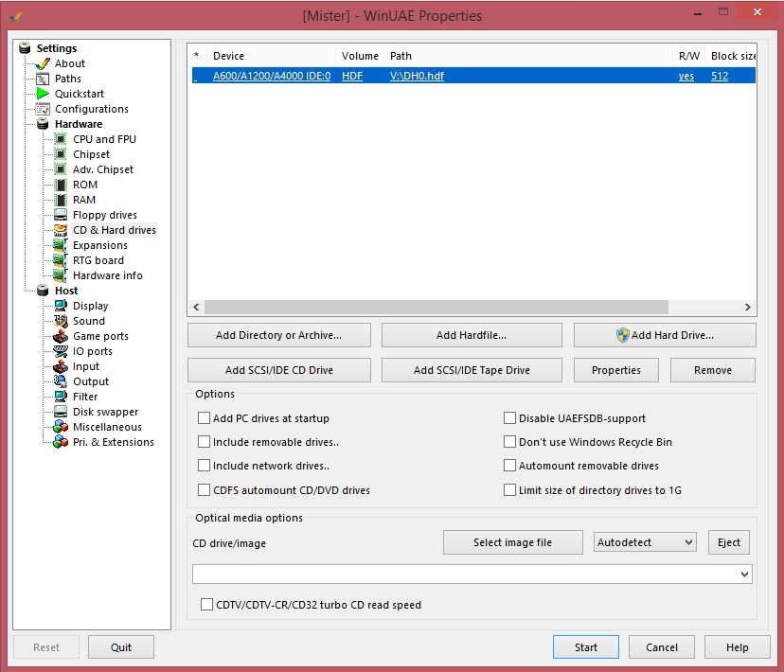Check Include network drives option
The height and width of the screenshot is (672, 784).
(204, 466)
